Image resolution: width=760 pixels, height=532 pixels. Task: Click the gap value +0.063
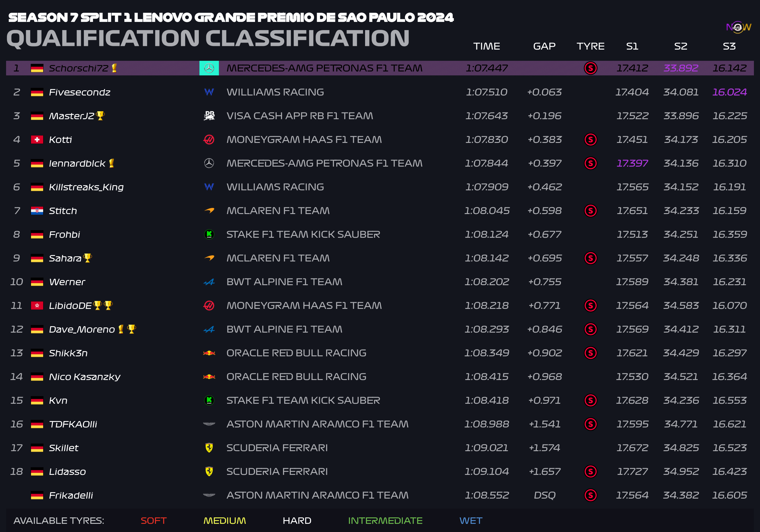544,92
